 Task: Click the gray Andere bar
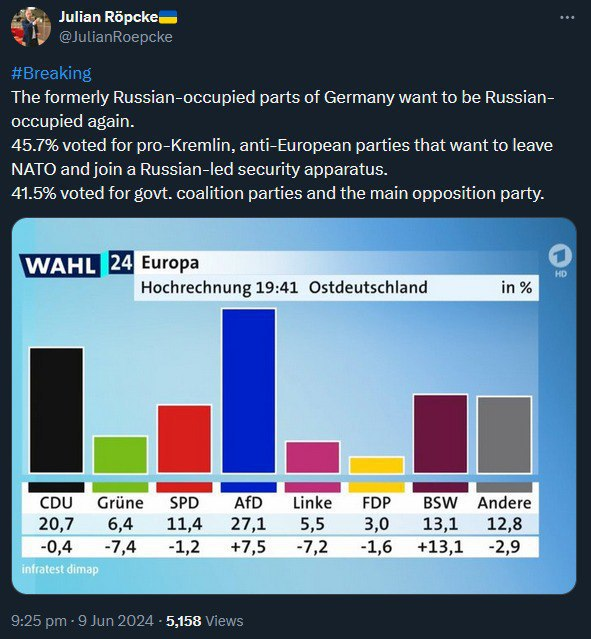point(505,434)
